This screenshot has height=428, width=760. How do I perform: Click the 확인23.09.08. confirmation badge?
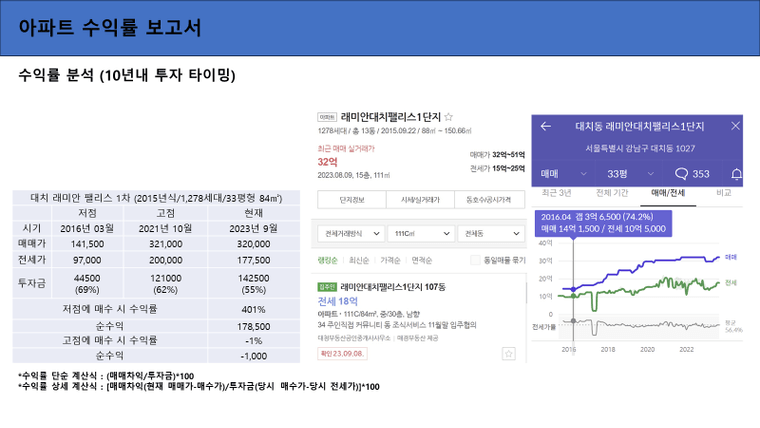pyautogui.click(x=342, y=353)
